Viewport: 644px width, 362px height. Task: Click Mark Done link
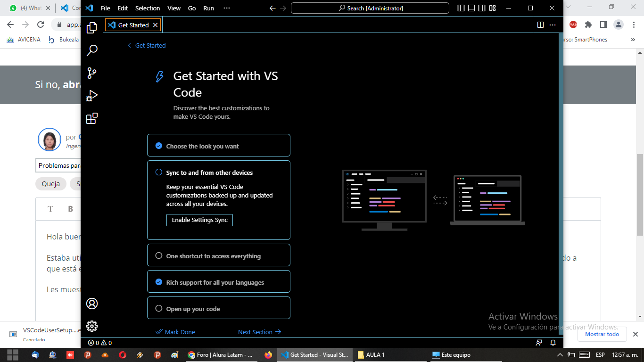pyautogui.click(x=175, y=332)
